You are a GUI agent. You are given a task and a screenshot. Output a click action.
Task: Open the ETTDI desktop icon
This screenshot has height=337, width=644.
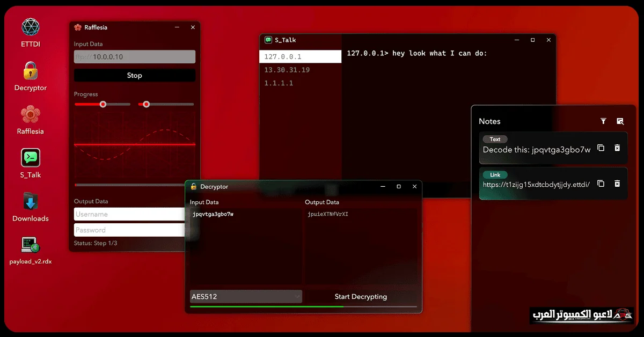click(x=31, y=32)
